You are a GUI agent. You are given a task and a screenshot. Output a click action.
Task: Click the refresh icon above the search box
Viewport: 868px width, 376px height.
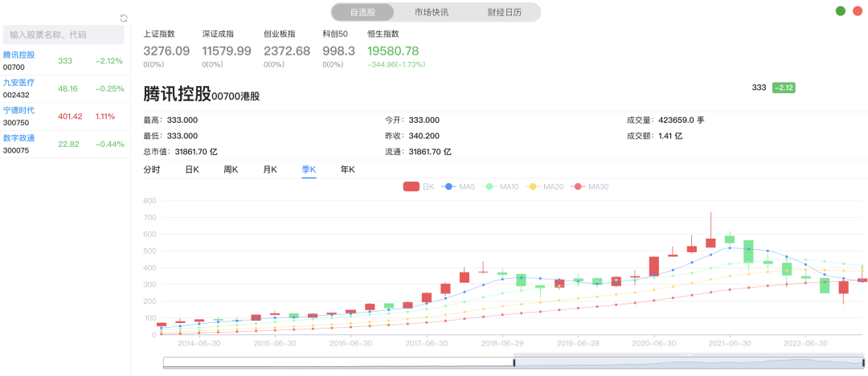click(x=124, y=18)
